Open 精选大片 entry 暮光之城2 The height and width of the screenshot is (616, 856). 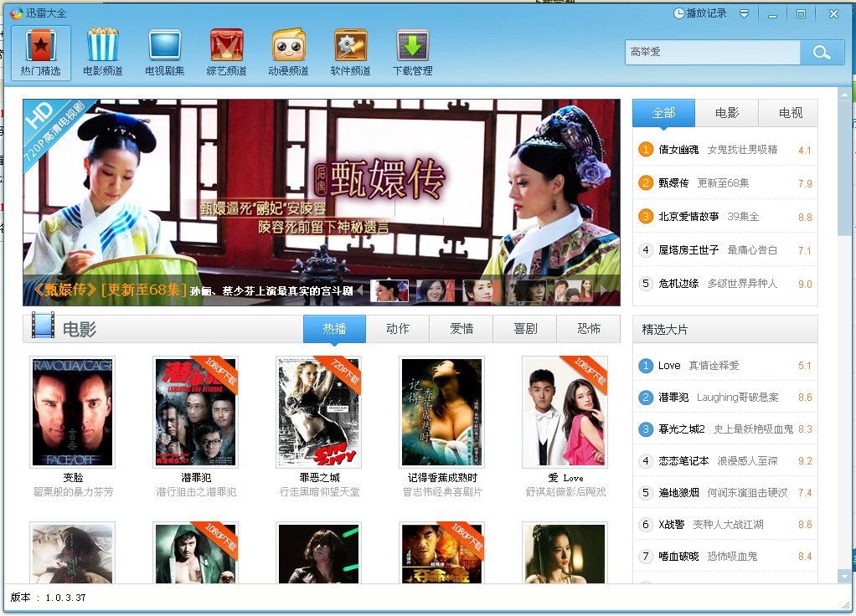click(725, 429)
